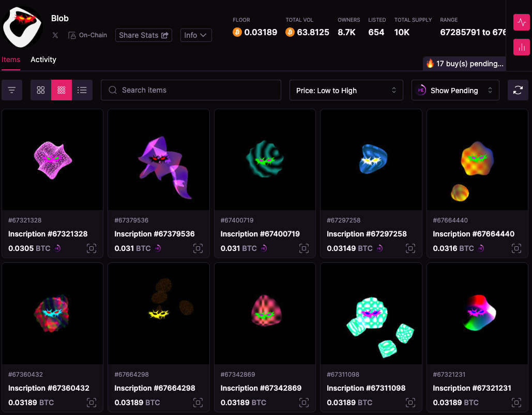The image size is (532, 415).
Task: Click scan icon on Inscription #67311098
Action: click(x=410, y=403)
